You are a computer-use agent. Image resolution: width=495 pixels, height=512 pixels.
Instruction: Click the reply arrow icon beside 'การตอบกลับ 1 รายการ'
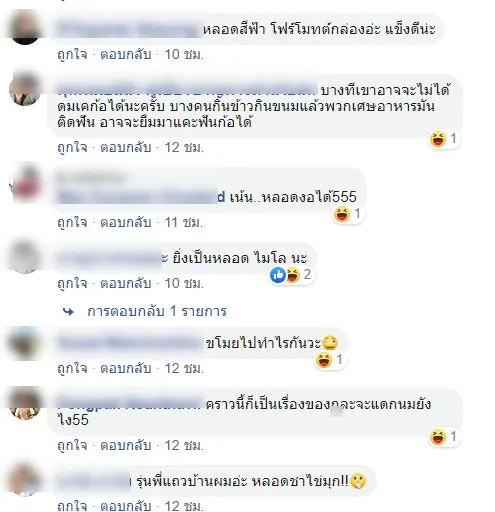point(69,312)
